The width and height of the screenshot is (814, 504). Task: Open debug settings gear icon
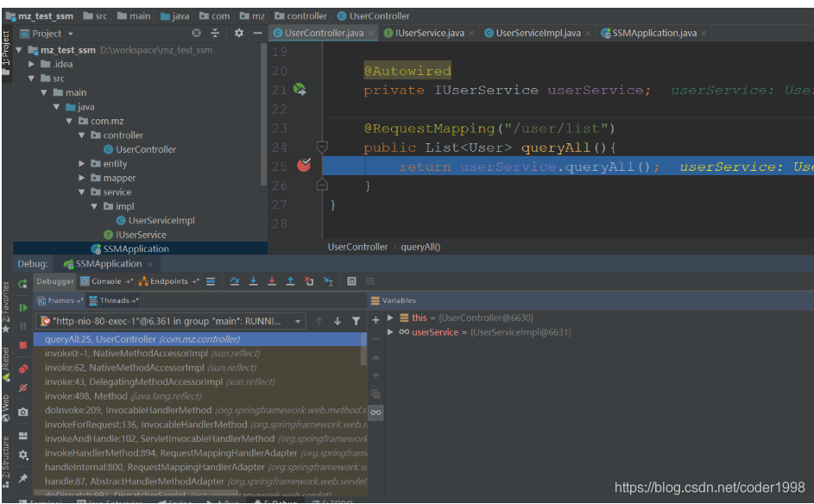click(x=22, y=455)
